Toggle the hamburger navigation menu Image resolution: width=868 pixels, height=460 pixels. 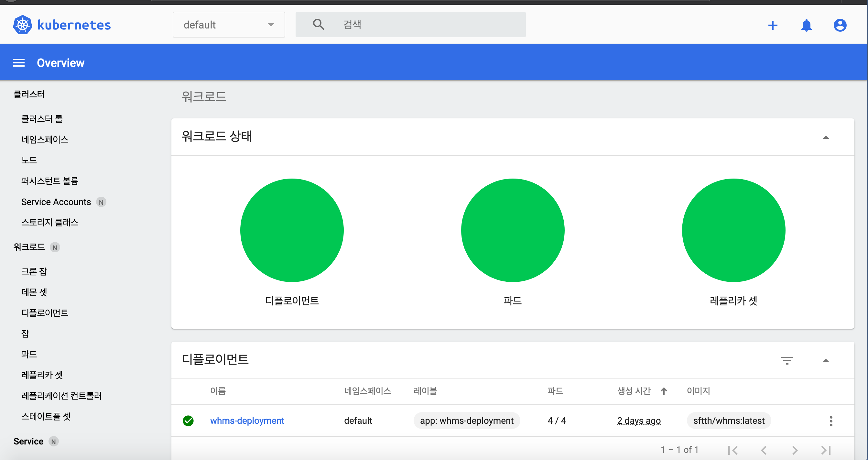[x=19, y=63]
